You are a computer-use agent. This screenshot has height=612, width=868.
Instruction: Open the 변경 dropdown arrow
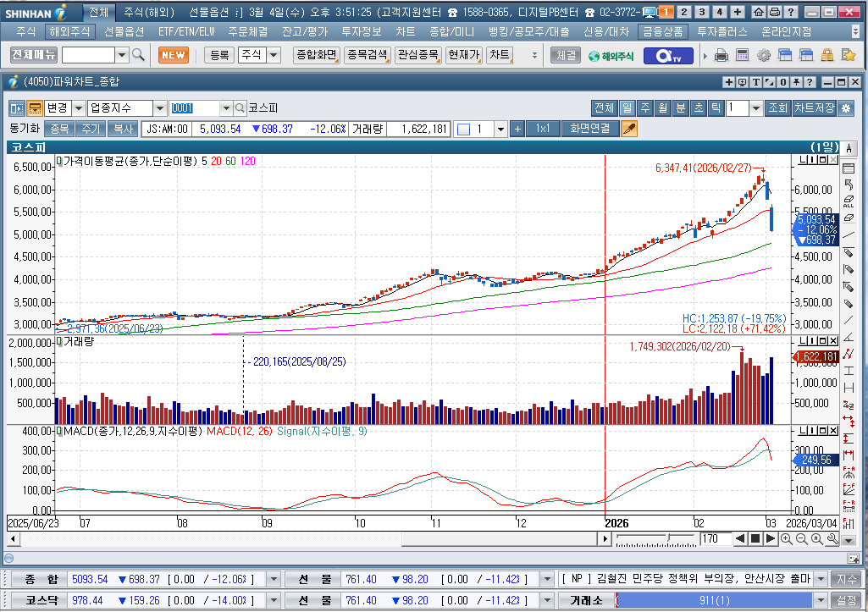coord(79,108)
